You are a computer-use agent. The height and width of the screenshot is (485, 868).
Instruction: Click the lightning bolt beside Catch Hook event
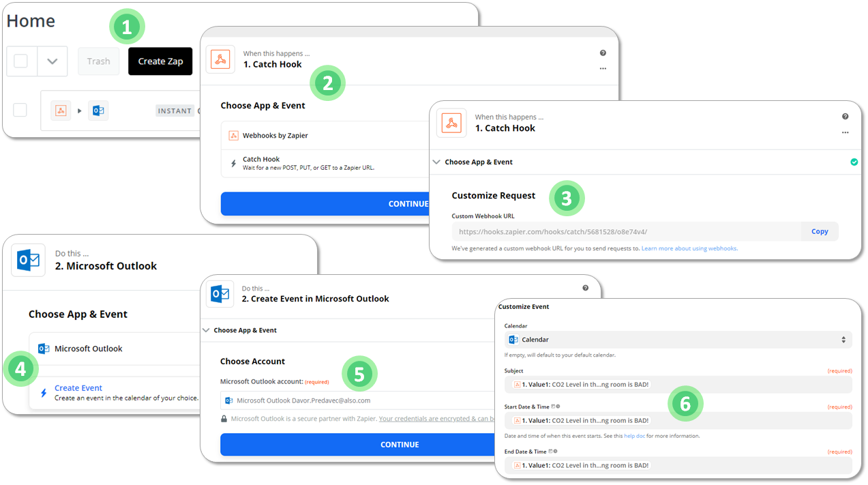coord(233,164)
